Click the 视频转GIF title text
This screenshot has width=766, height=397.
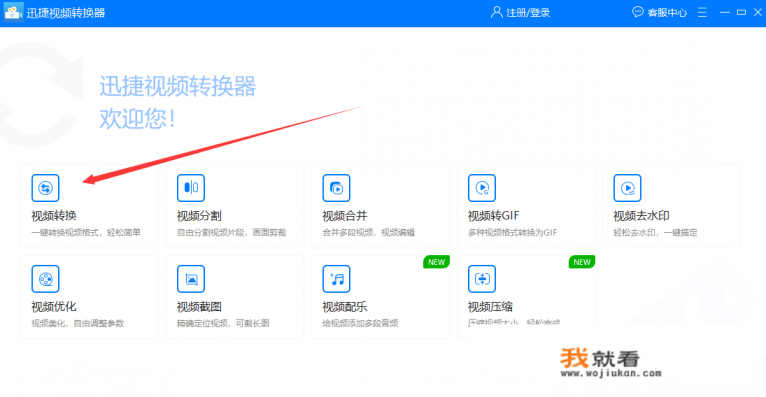(493, 216)
